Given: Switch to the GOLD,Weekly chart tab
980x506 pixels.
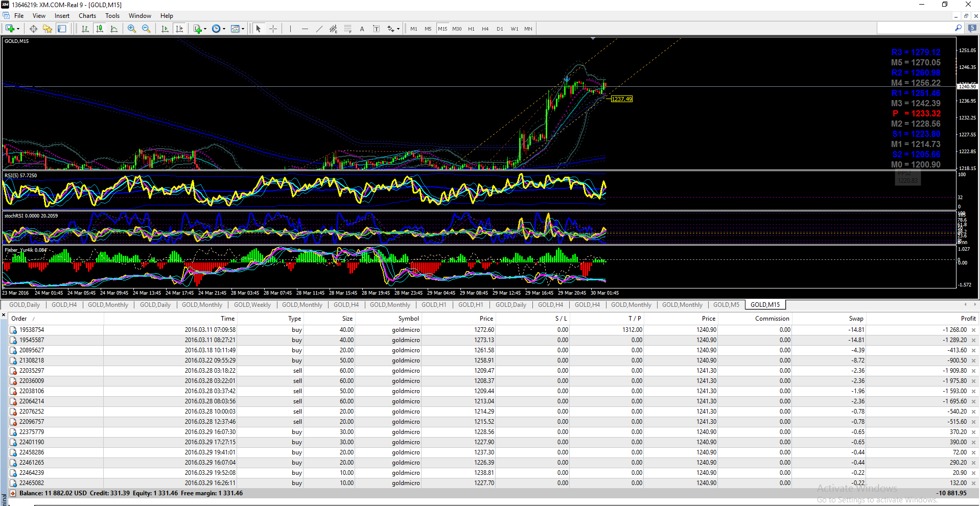Looking at the screenshot, I should tap(252, 305).
